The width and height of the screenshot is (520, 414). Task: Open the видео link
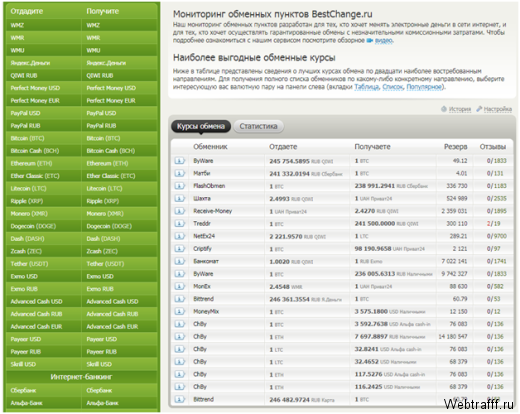pyautogui.click(x=384, y=41)
